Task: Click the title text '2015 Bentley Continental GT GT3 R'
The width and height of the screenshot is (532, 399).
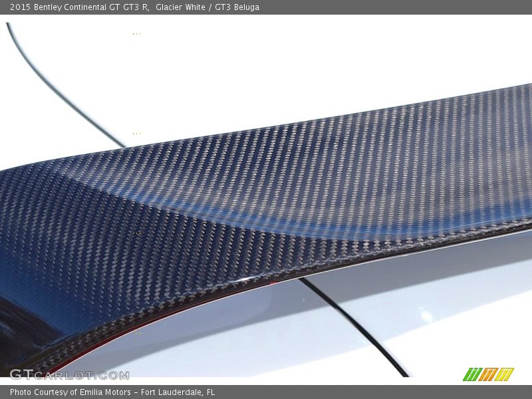Action: point(79,7)
